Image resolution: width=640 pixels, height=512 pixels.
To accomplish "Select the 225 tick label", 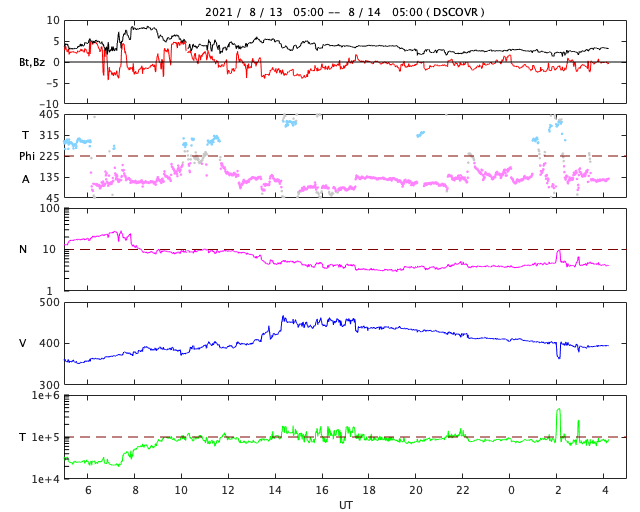I will [49, 156].
